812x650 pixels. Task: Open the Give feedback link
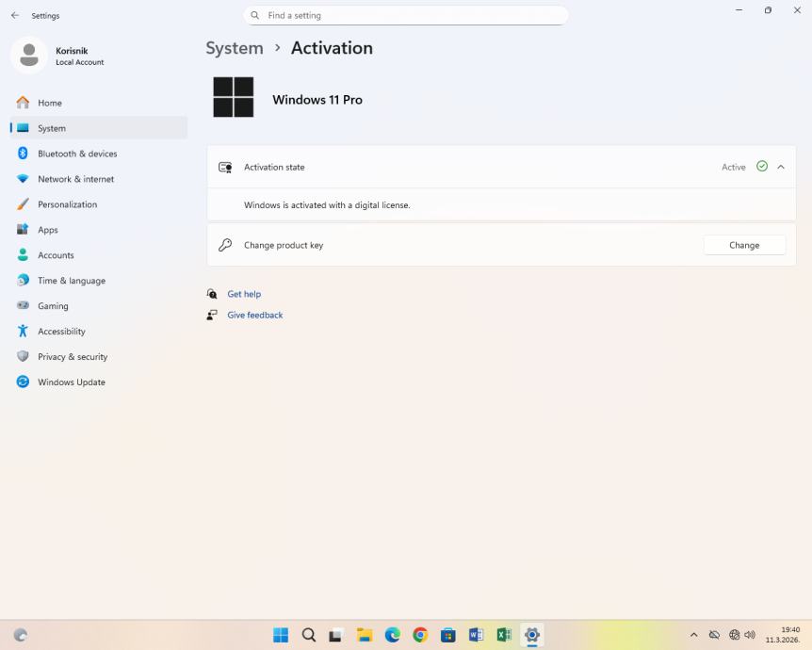click(254, 315)
